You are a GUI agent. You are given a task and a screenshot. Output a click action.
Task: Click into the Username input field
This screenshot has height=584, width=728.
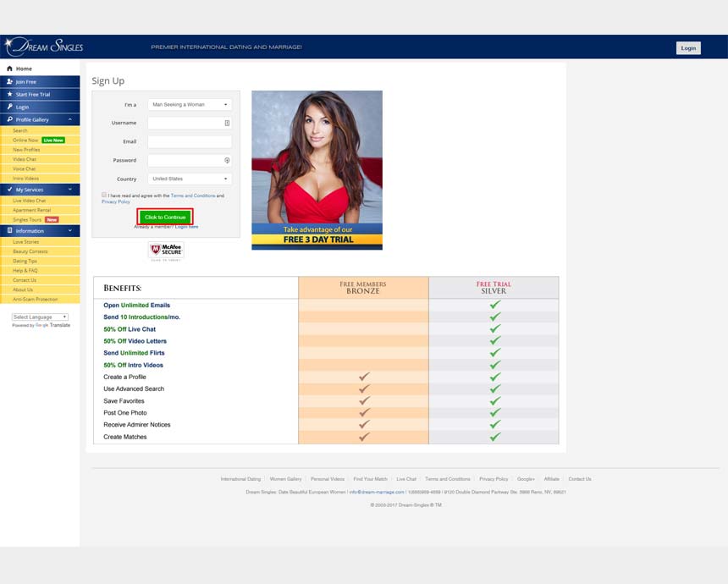click(190, 123)
